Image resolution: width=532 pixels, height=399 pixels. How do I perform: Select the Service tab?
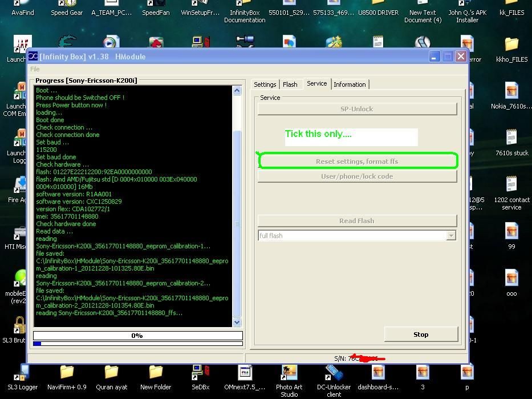tap(317, 83)
